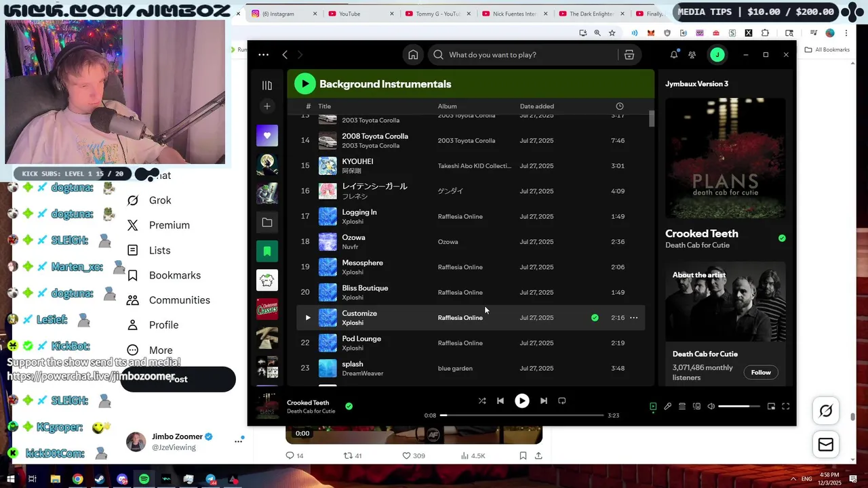Open Grok in the X sidebar
868x488 pixels.
150,201
